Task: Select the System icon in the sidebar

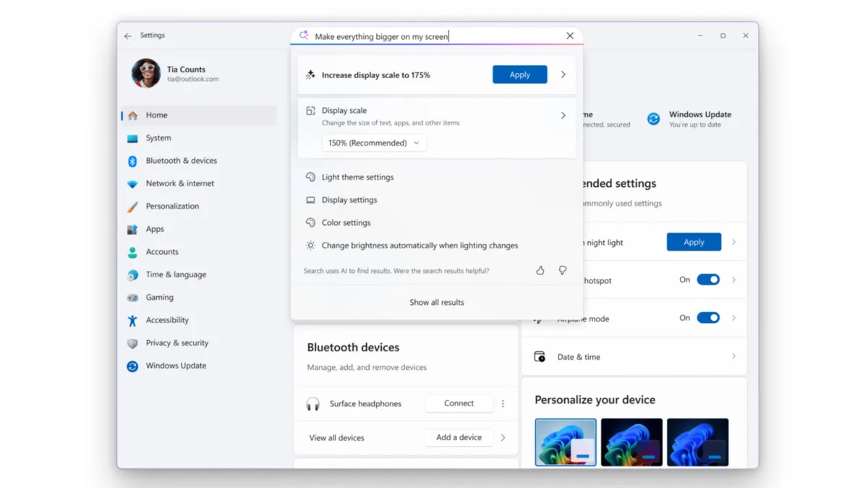Action: 132,138
